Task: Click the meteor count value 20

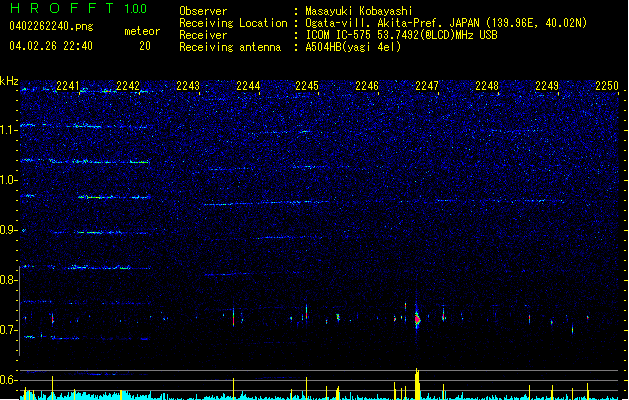Action: click(145, 46)
